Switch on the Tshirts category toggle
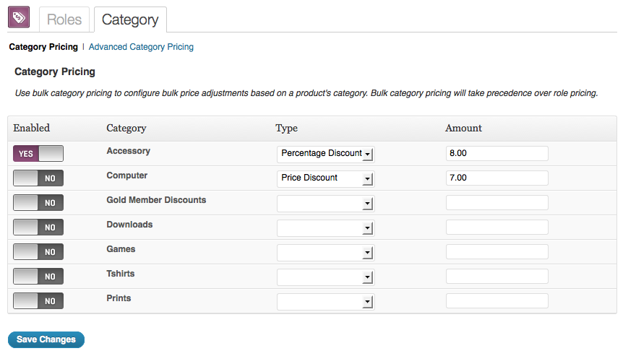Screen dimensions: 623x364 click(38, 277)
